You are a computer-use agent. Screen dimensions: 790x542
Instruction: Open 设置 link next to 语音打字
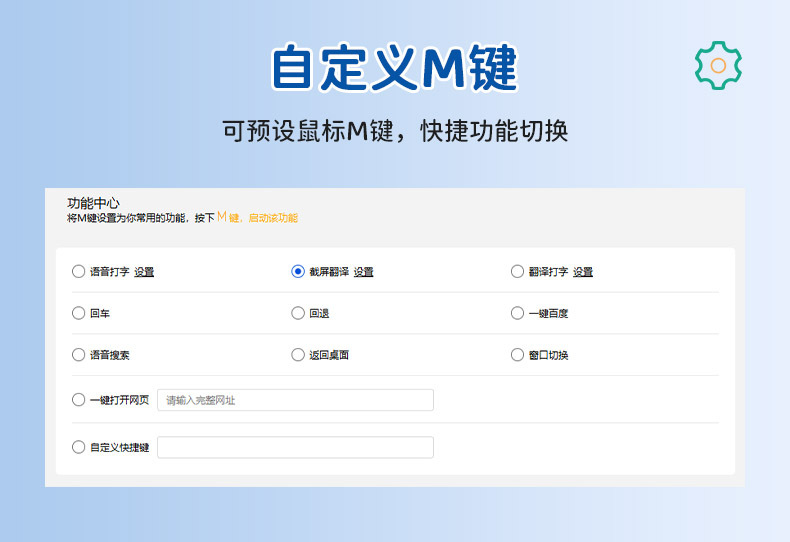click(x=144, y=272)
